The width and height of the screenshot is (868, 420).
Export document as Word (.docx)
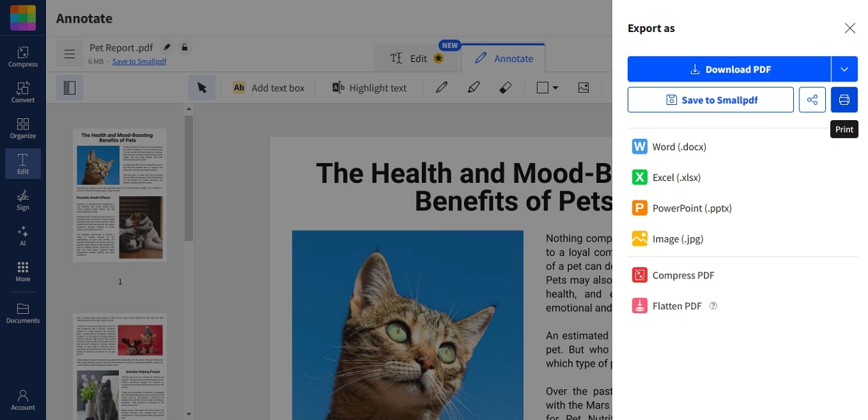pyautogui.click(x=669, y=146)
